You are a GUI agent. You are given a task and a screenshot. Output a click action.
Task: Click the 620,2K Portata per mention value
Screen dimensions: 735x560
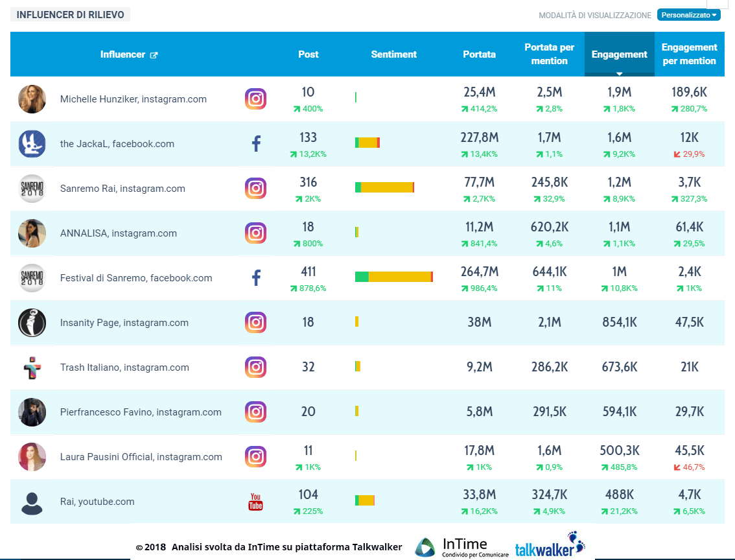pyautogui.click(x=550, y=227)
